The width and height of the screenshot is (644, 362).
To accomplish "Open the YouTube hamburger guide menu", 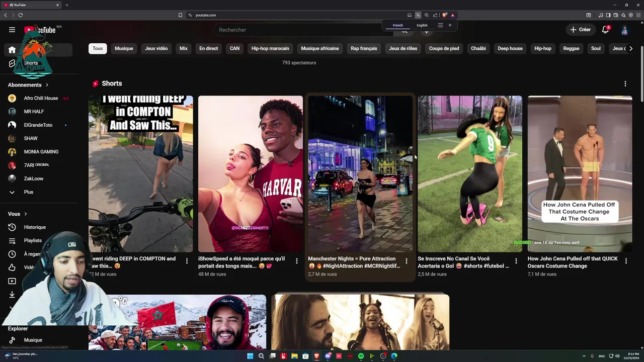I will 12,30.
